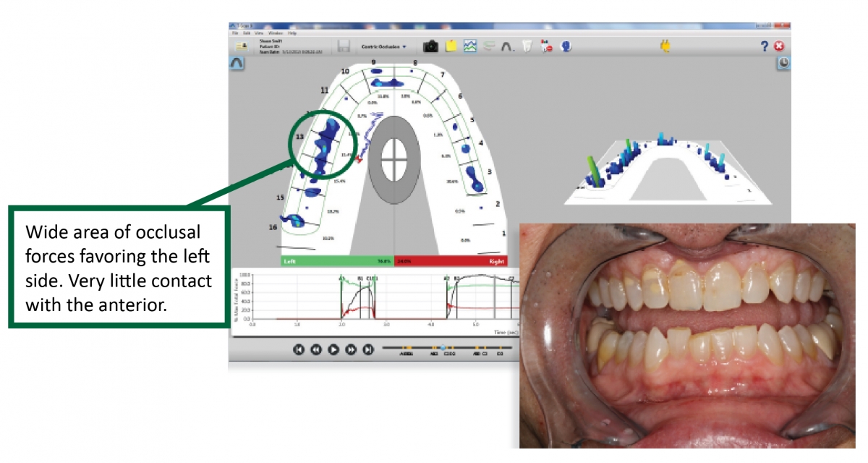The image size is (868, 463).
Task: Click tooth number 5 label
Action: 472,119
